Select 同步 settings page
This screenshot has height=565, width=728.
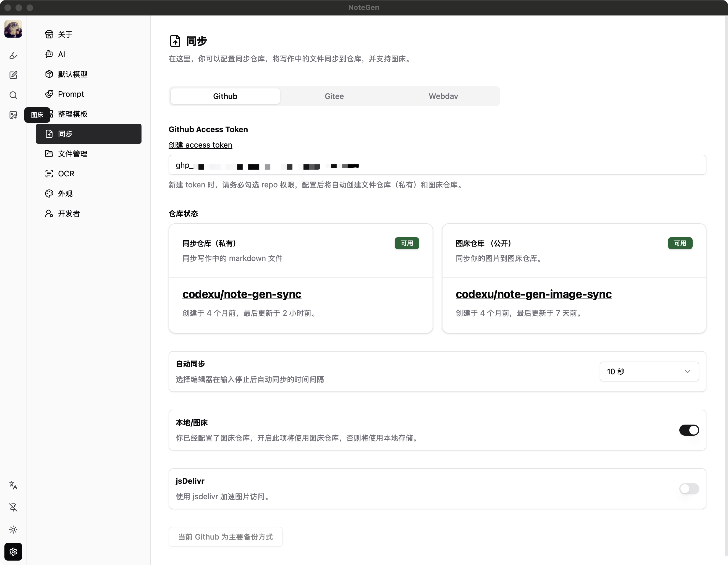pyautogui.click(x=89, y=134)
